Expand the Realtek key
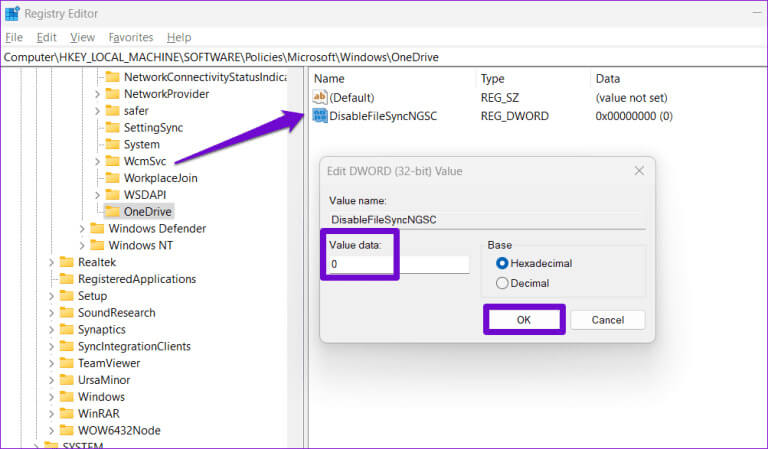This screenshot has width=768, height=449. [51, 262]
